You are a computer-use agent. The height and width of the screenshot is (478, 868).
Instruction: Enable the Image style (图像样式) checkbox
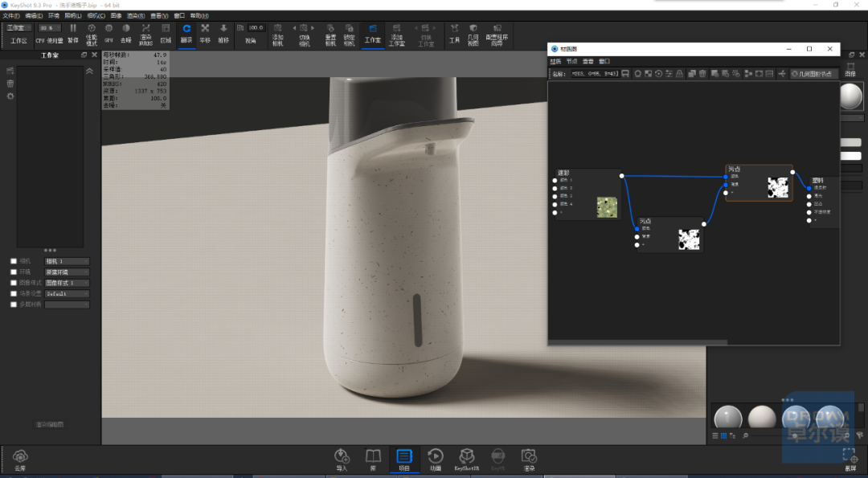click(x=14, y=283)
